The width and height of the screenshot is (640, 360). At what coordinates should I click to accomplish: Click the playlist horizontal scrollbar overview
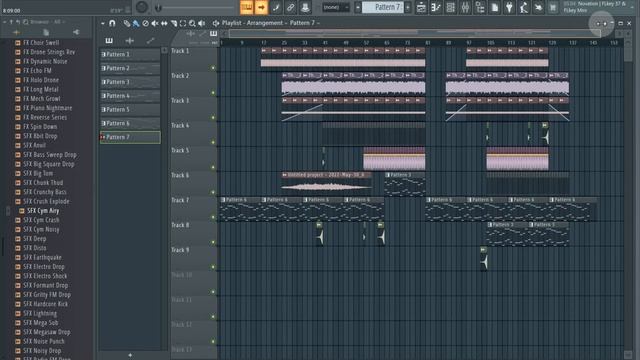click(414, 33)
